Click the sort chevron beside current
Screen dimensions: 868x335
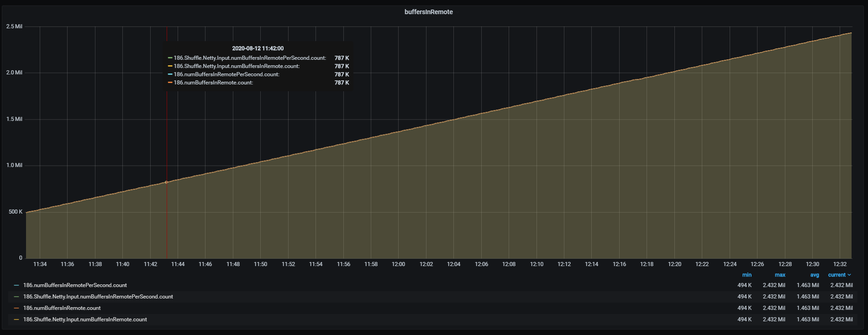[x=849, y=275]
